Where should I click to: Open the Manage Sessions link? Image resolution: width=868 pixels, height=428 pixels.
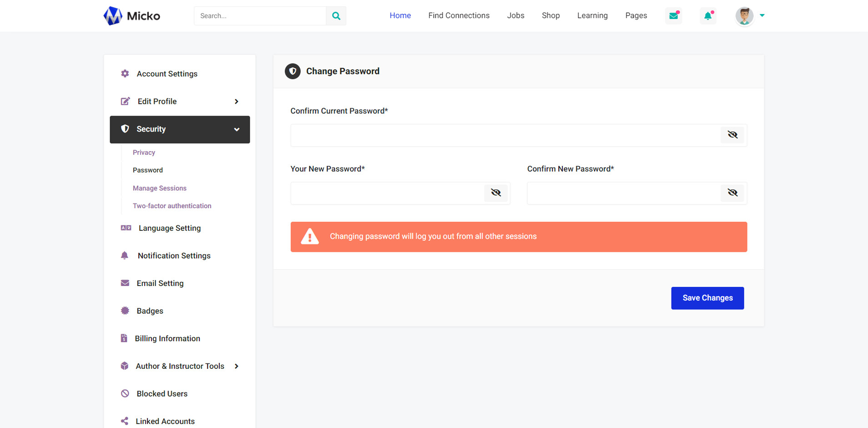coord(160,188)
